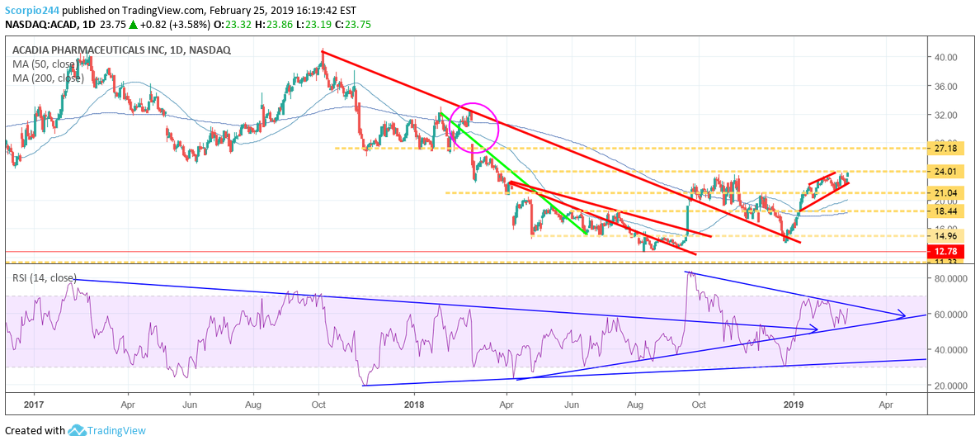Click the 80.0000 RSI axis value
This screenshot has height=445, width=980.
pyautogui.click(x=951, y=278)
